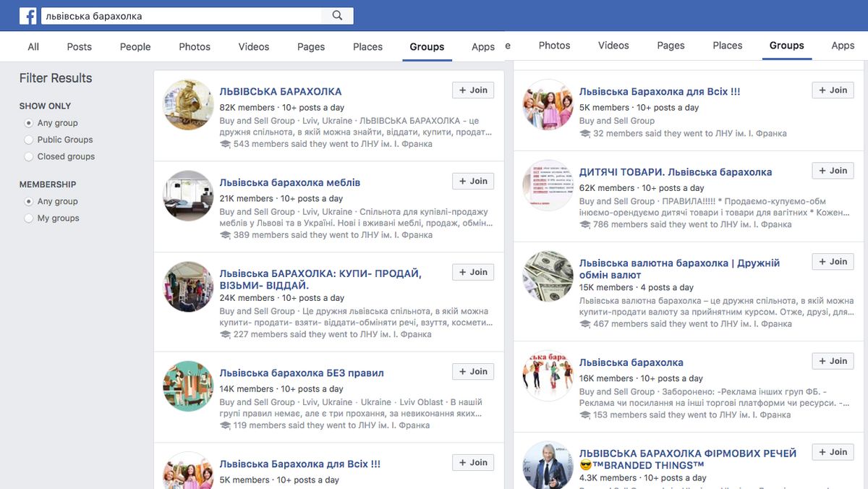Select the 'Any group' radio under Show Only

point(29,123)
